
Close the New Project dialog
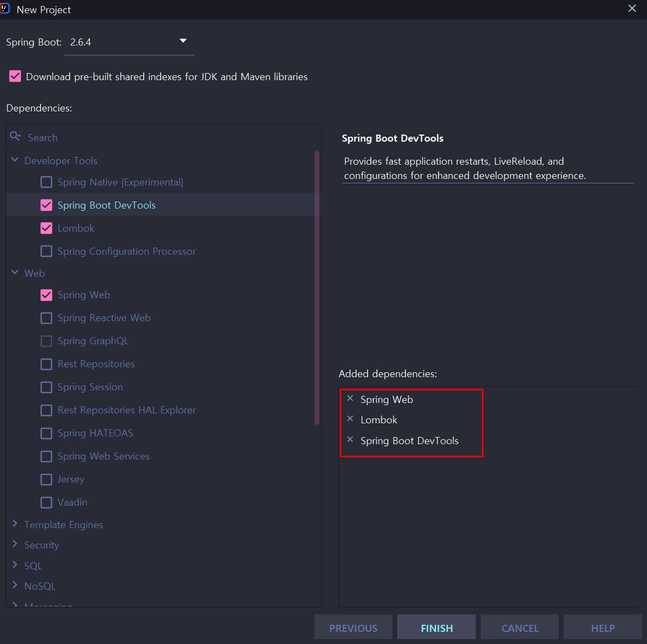click(x=632, y=8)
